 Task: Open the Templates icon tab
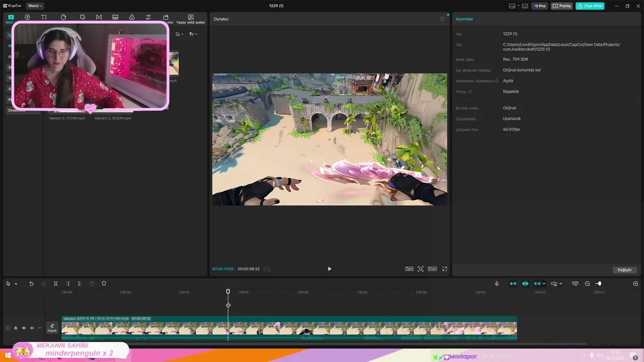click(x=166, y=17)
